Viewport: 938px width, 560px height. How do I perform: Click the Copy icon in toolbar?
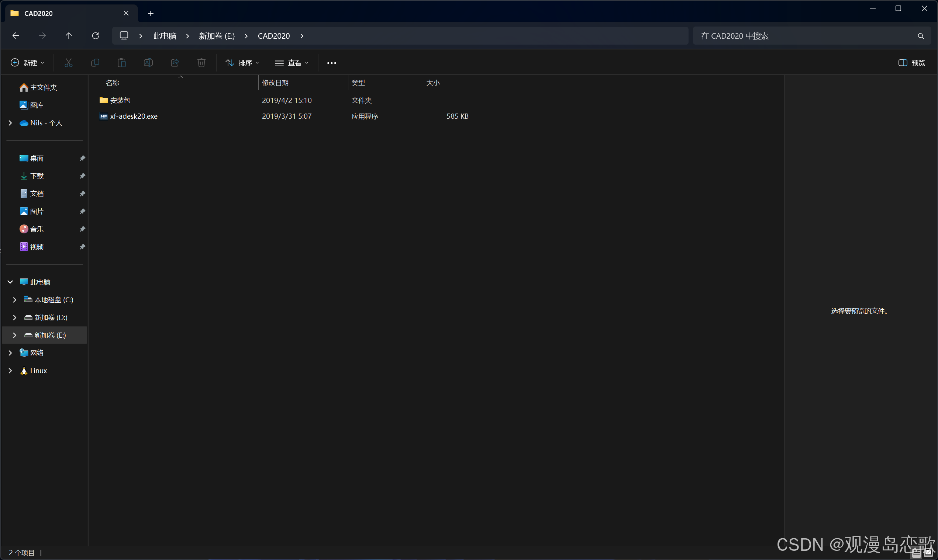coord(95,63)
